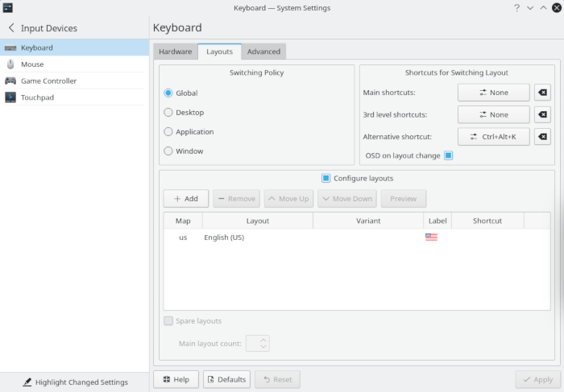Sort by the Layout column header

click(x=258, y=221)
